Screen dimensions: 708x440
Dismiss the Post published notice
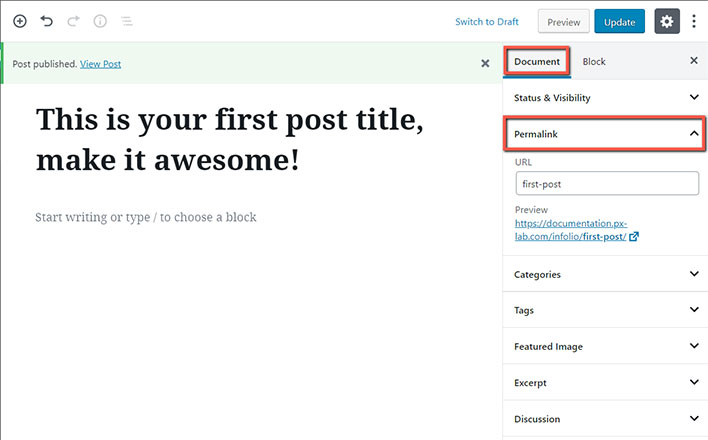(x=485, y=63)
